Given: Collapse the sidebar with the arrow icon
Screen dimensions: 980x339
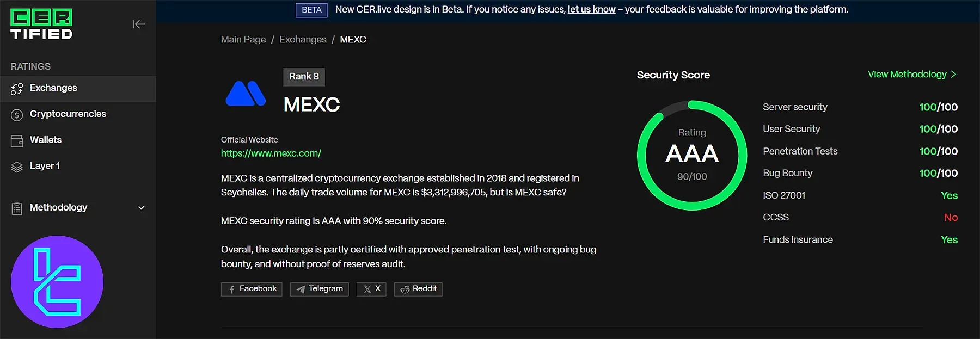Looking at the screenshot, I should point(138,24).
